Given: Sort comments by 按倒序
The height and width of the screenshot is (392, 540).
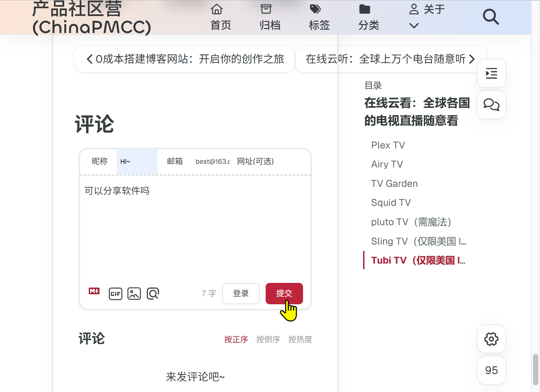Looking at the screenshot, I should (x=268, y=339).
